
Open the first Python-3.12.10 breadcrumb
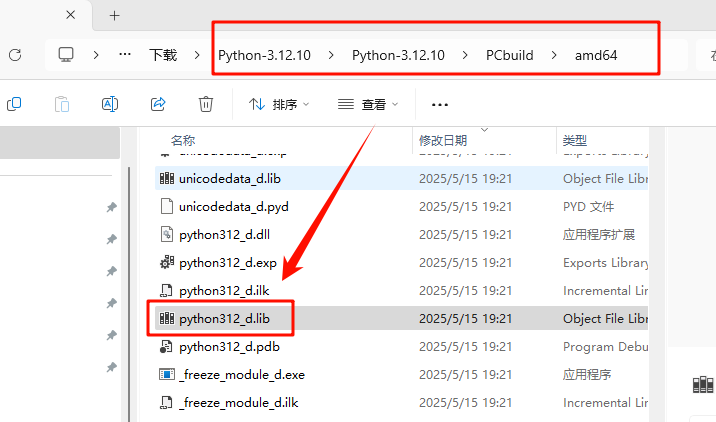[264, 55]
